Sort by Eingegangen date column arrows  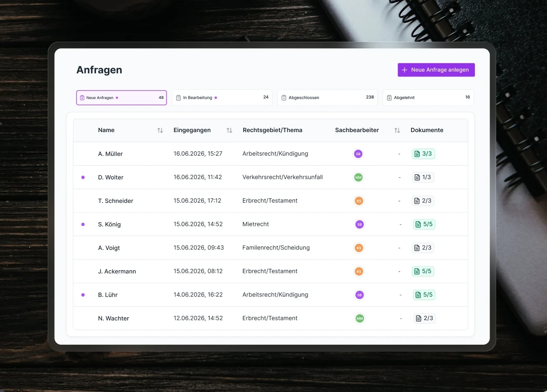229,130
